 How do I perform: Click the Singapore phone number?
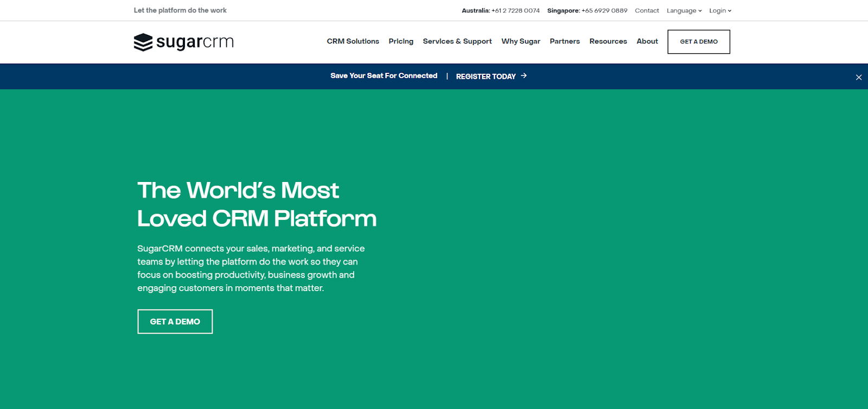(x=604, y=10)
